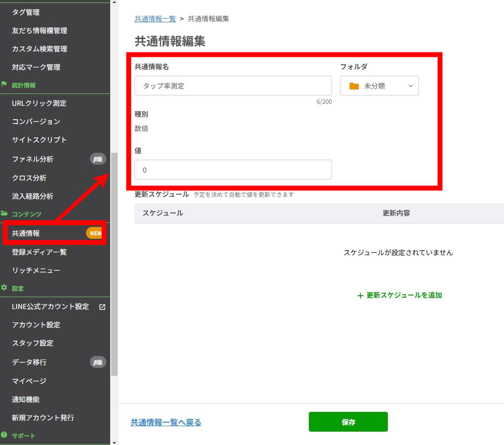Click the orange folder icon in フォルダ dropdown

point(354,86)
